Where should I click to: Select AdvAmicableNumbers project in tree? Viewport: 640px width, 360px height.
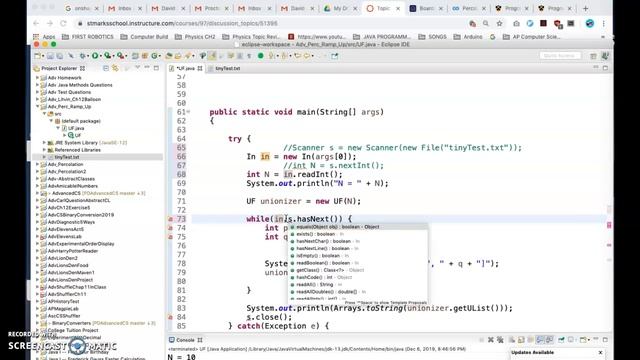(73, 186)
